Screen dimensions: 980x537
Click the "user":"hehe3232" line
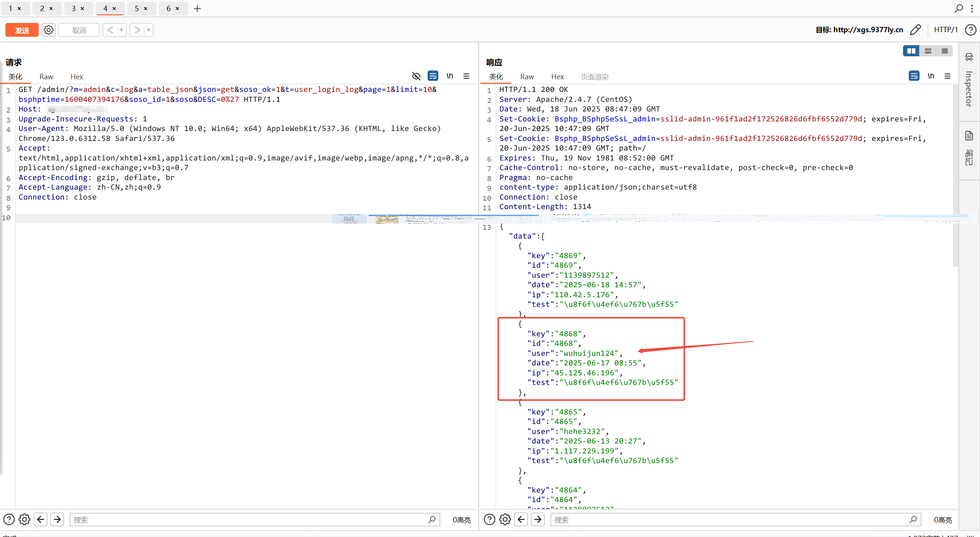click(x=568, y=431)
